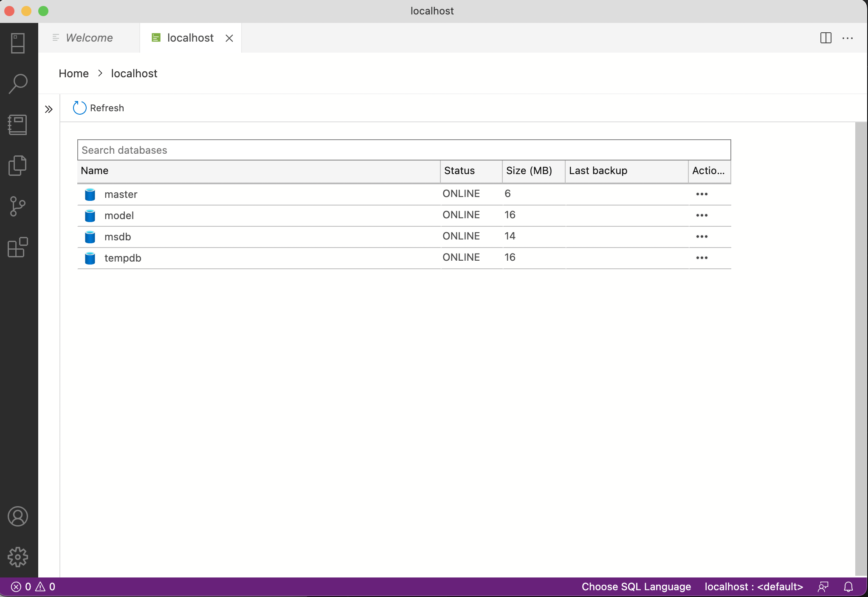The height and width of the screenshot is (597, 868).
Task: Open notifications bell in status bar
Action: tap(848, 587)
